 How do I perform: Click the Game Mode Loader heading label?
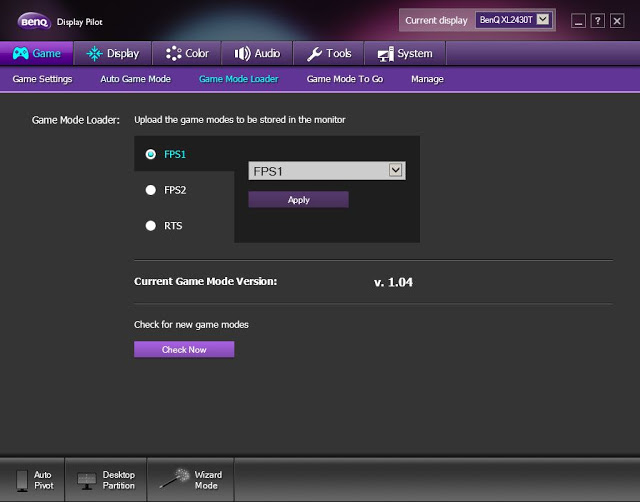click(76, 120)
